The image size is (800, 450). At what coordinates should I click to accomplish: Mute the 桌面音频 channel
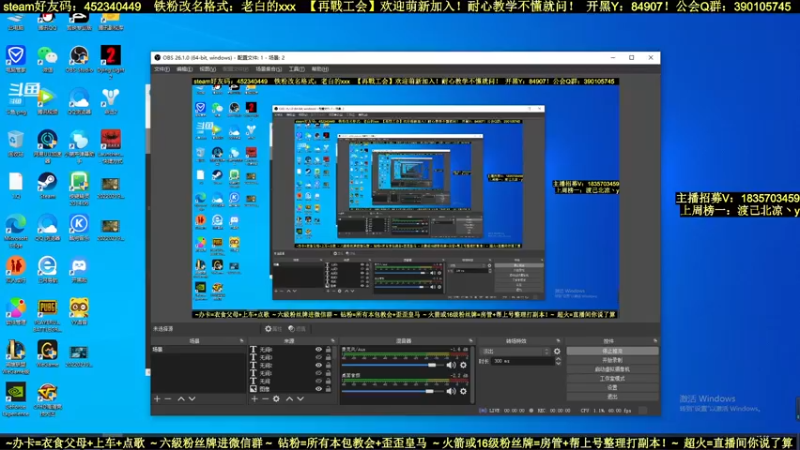tap(451, 391)
